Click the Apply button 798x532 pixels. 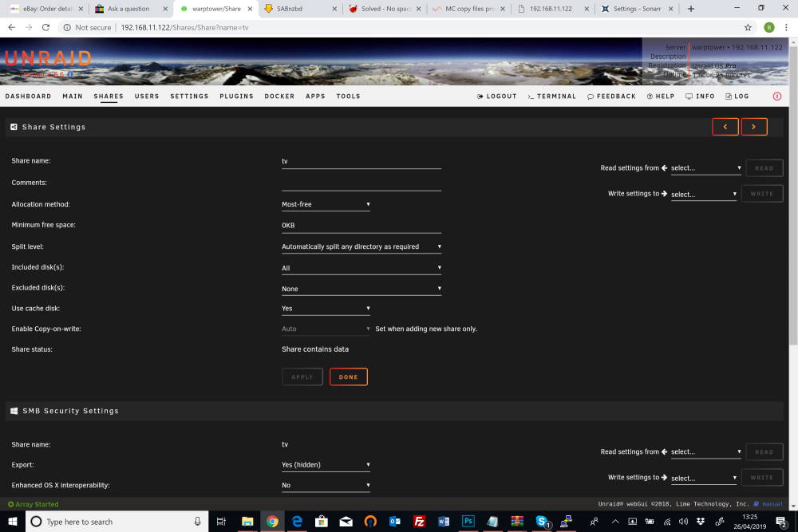(x=302, y=377)
